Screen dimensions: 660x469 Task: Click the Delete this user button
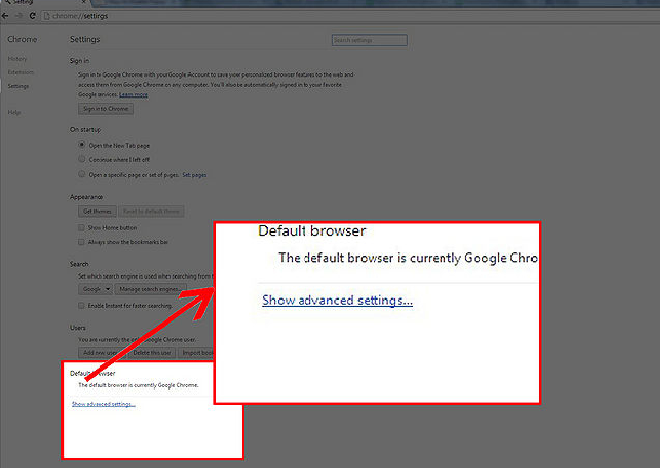[x=152, y=353]
